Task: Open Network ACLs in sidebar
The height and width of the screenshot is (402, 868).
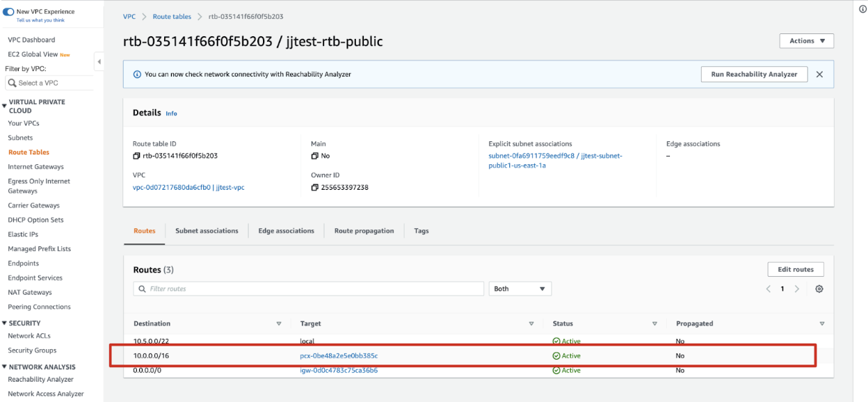Action: 29,336
